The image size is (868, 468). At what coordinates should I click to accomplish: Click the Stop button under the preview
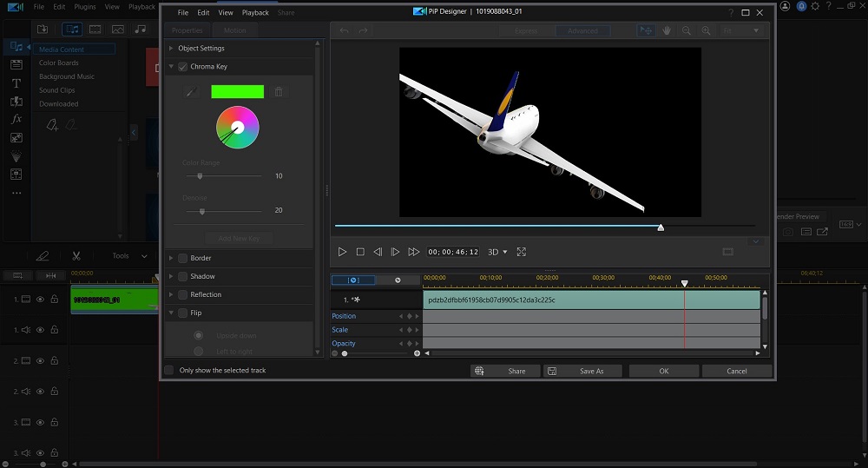[x=360, y=252]
